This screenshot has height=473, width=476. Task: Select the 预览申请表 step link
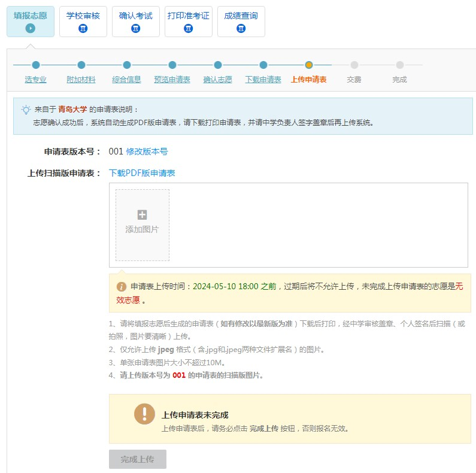tap(172, 80)
